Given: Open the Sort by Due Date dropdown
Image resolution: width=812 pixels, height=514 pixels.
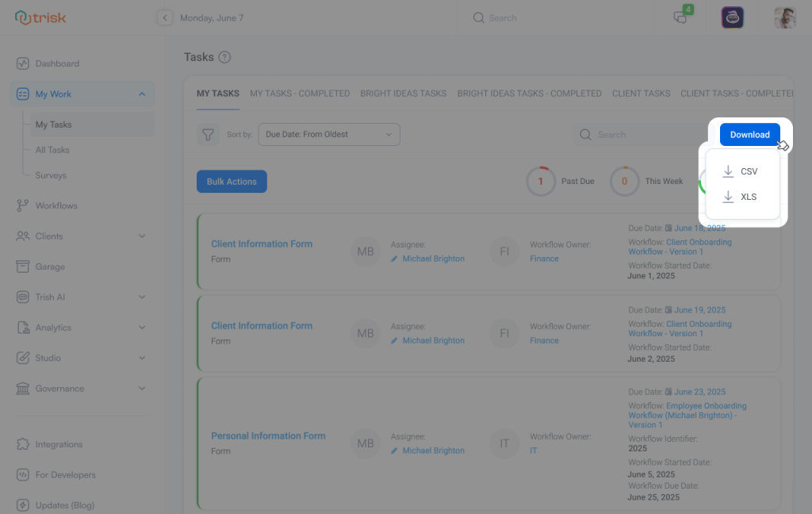Looking at the screenshot, I should click(x=329, y=135).
